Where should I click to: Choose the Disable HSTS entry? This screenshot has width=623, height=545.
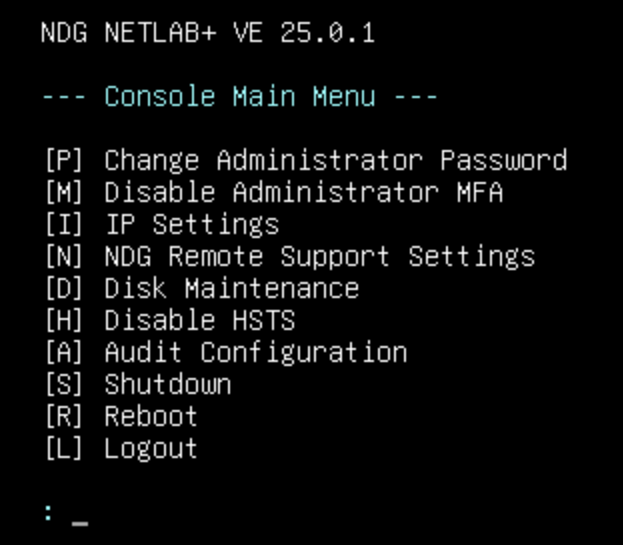click(x=199, y=321)
